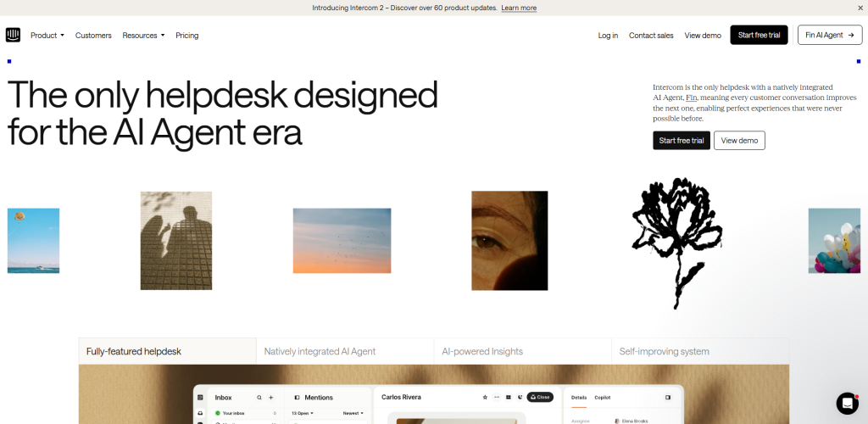Open the three-dots menu in conversation header

point(497,397)
